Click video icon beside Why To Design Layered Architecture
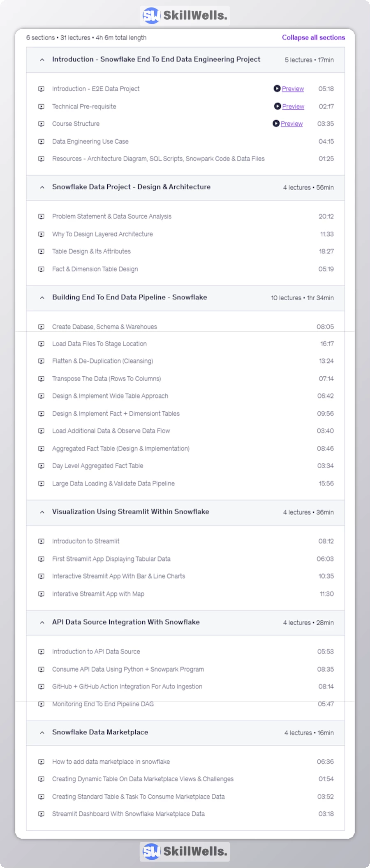 41,234
